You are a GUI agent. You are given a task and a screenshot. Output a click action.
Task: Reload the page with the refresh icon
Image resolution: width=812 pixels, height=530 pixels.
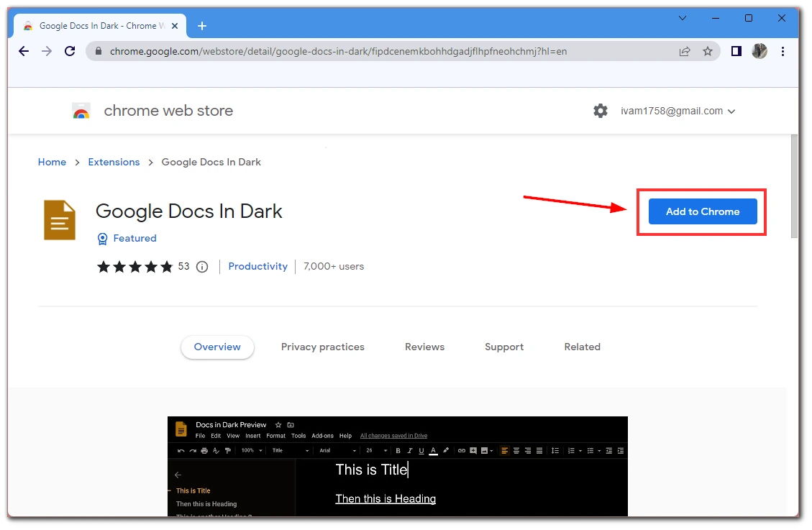click(x=70, y=51)
